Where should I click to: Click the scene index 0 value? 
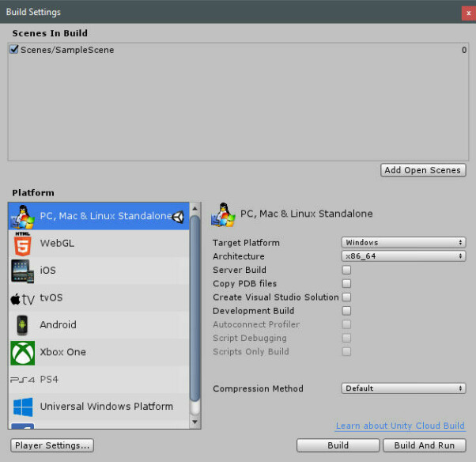click(464, 50)
